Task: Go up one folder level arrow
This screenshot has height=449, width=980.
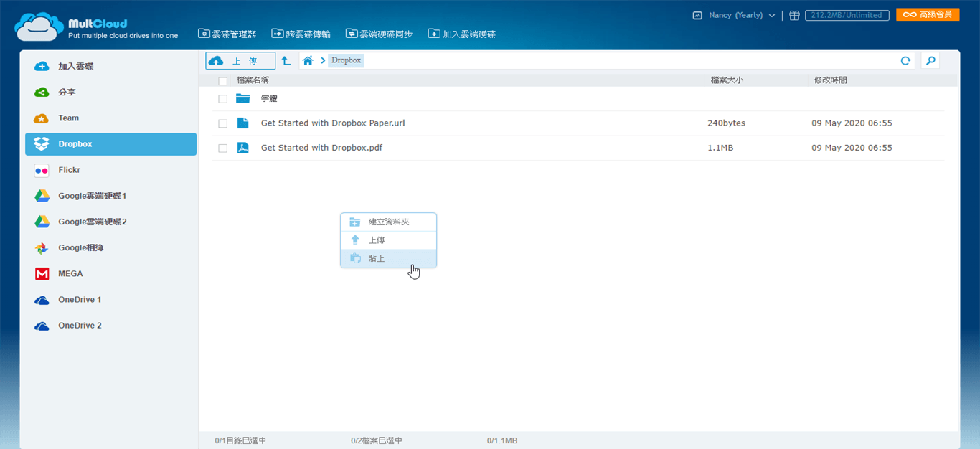Action: 286,61
